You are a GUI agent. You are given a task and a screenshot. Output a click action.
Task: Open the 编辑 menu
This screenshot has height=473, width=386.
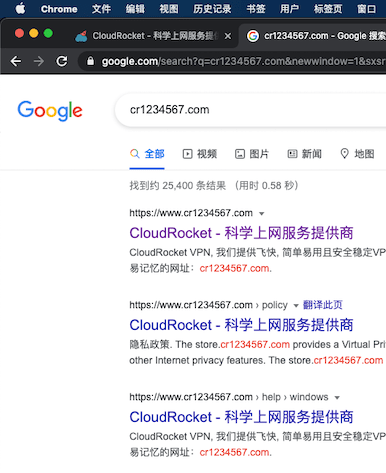(x=135, y=9)
